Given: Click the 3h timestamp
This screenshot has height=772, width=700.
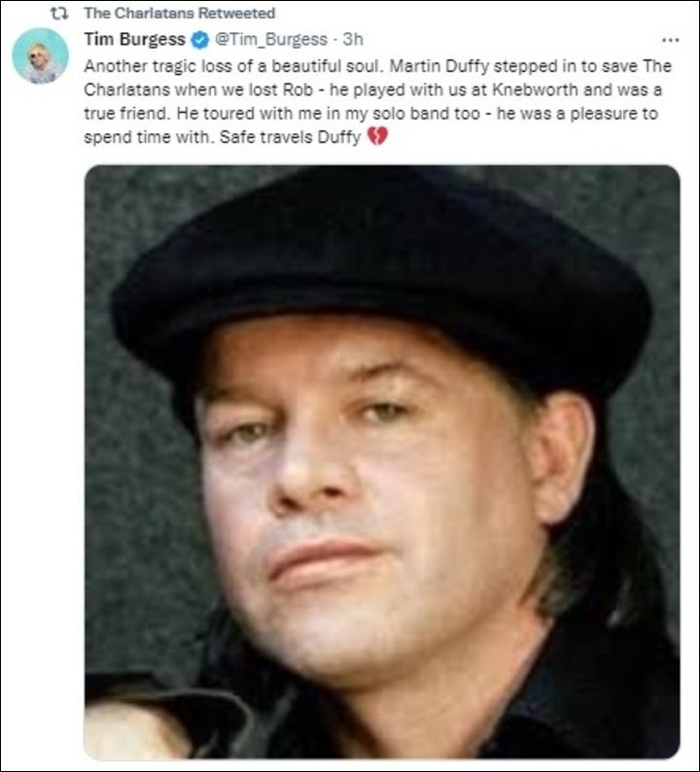Looking at the screenshot, I should click(353, 40).
